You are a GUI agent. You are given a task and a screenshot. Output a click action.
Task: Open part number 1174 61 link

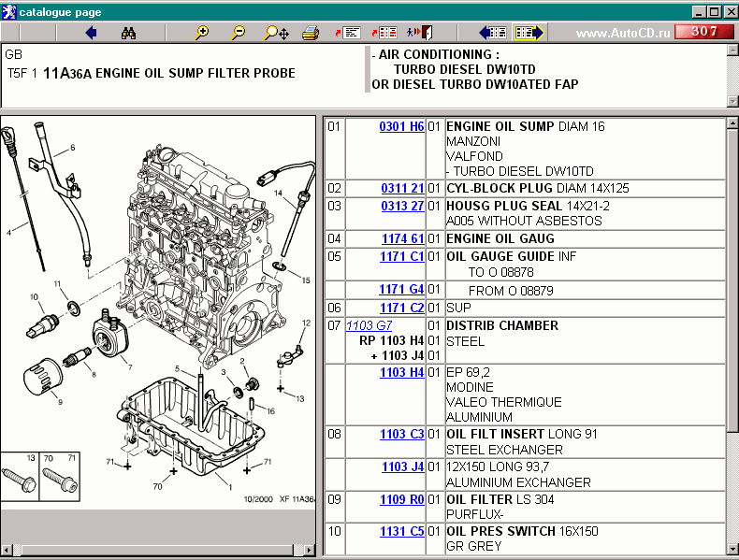402,239
